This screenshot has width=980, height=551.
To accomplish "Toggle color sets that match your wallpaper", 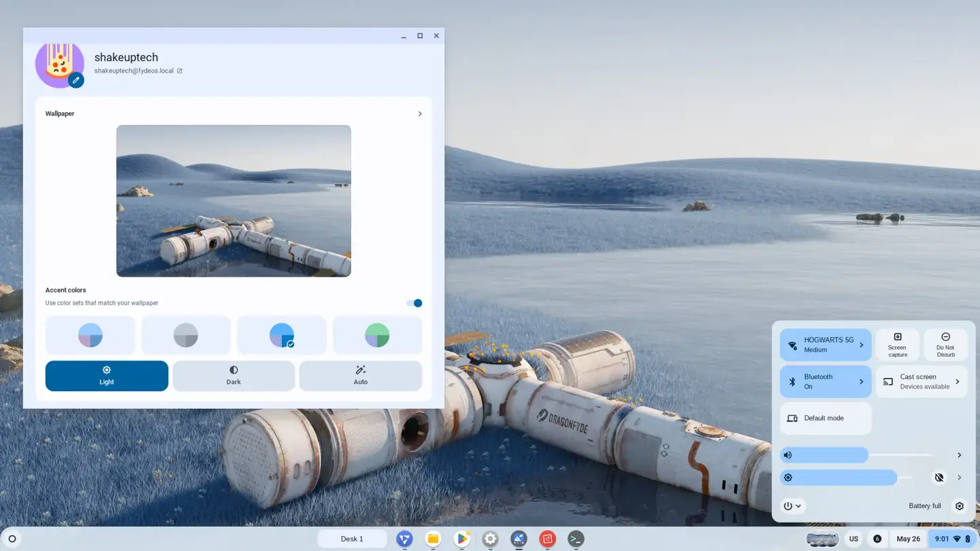I will [414, 303].
